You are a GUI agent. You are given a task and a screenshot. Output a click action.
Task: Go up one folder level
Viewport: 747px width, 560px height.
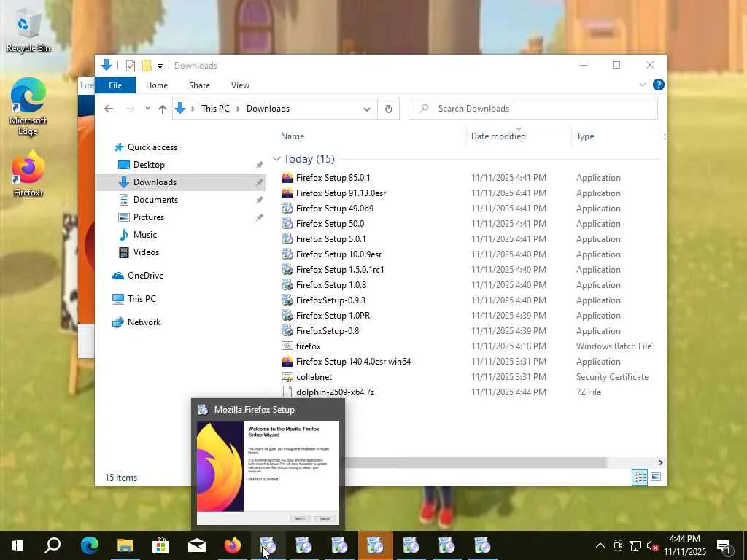[x=163, y=109]
